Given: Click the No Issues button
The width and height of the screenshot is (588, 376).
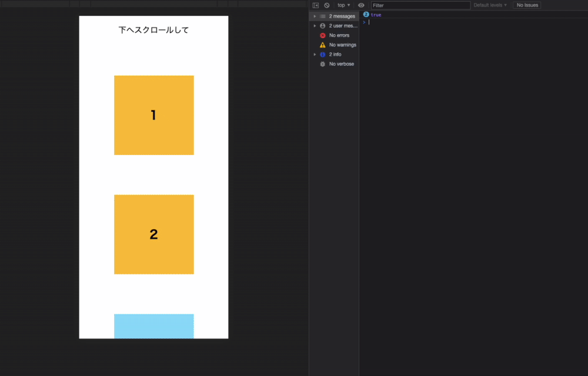Looking at the screenshot, I should [x=527, y=5].
